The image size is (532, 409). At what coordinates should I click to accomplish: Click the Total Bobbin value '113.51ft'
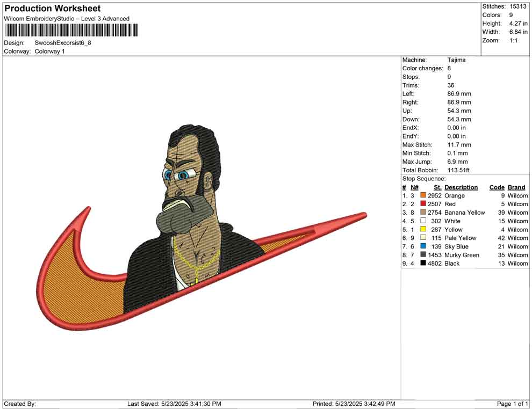(x=458, y=170)
